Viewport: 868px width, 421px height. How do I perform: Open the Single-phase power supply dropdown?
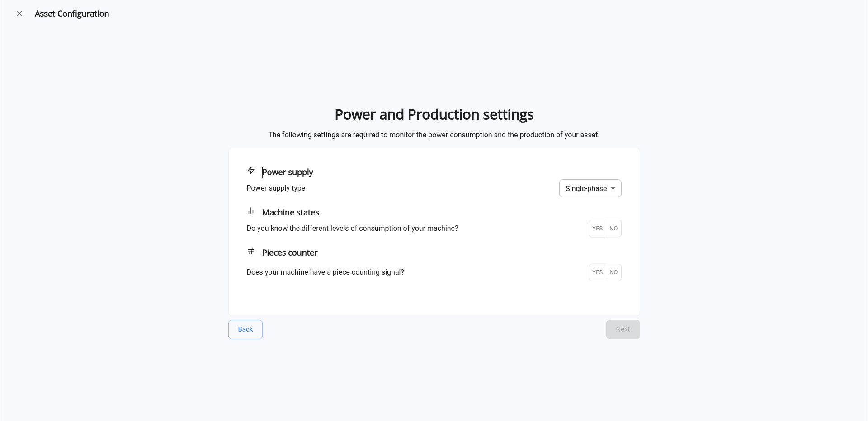(590, 188)
